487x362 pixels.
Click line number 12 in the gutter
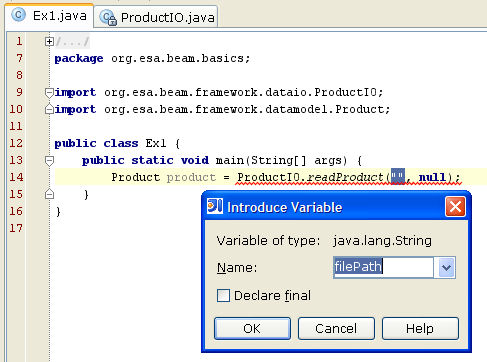tap(16, 143)
